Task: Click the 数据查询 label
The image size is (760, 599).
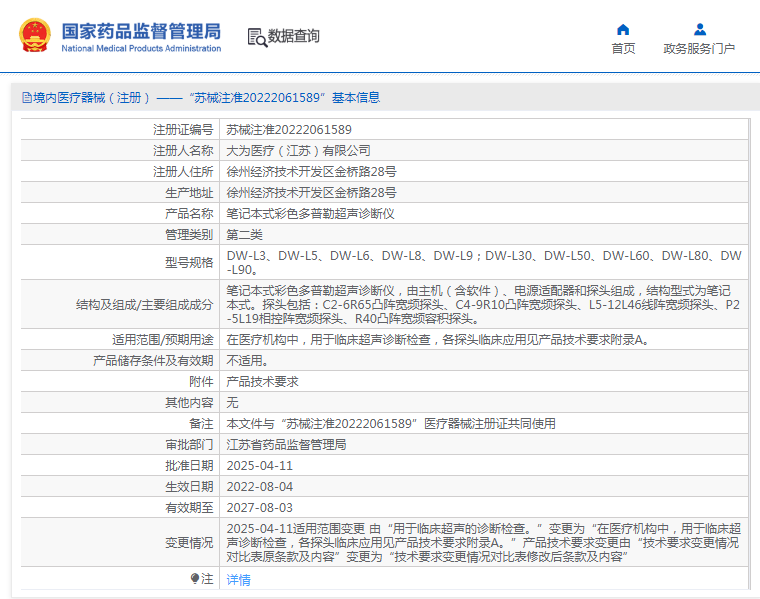Action: (x=294, y=36)
